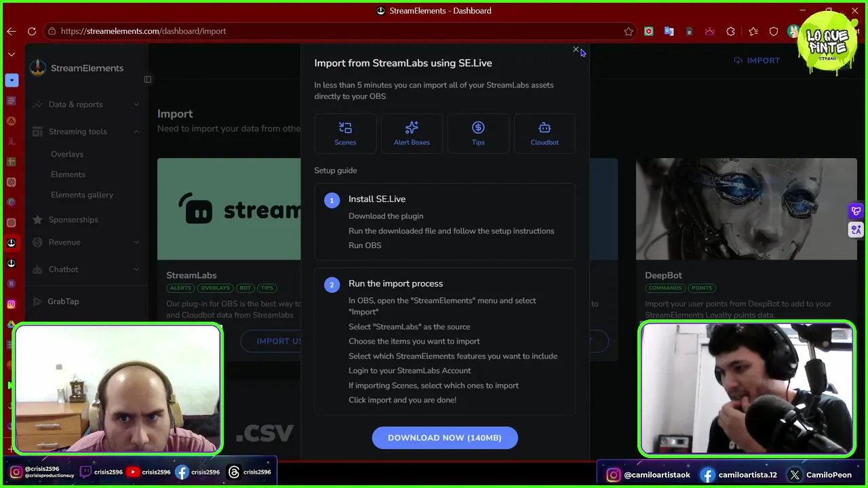
Task: Click the partially hidden IMPORT button under StreamLabs
Action: click(x=271, y=341)
